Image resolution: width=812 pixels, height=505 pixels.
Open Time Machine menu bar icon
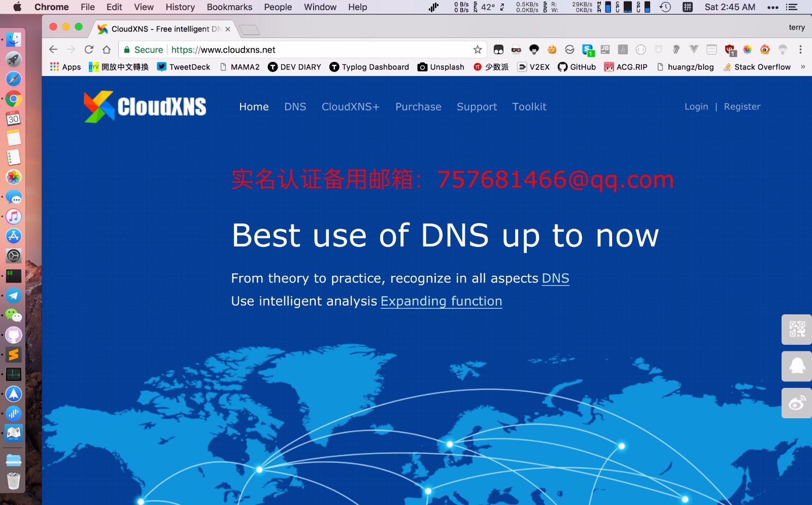[x=665, y=7]
